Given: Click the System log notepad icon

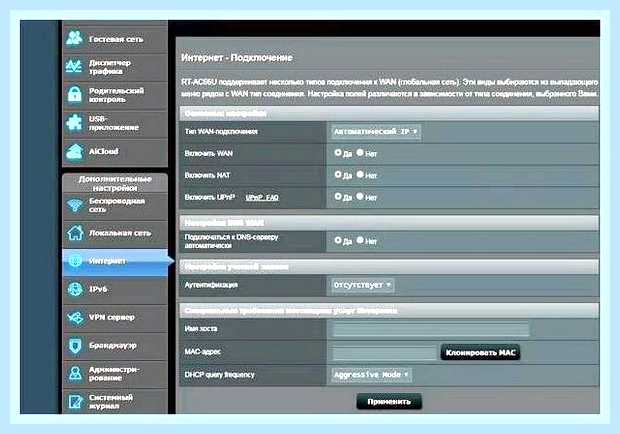Looking at the screenshot, I should pos(74,402).
